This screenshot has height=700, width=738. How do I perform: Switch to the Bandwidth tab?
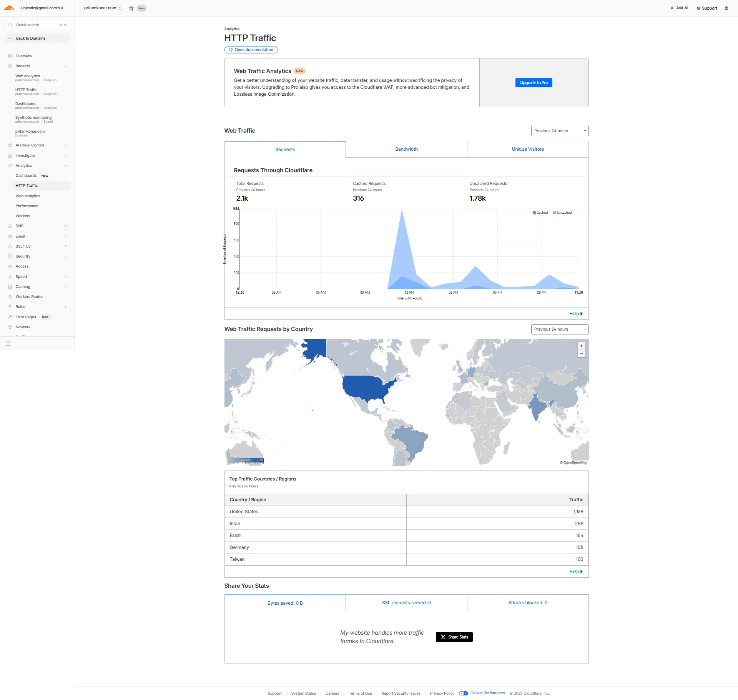(x=406, y=149)
